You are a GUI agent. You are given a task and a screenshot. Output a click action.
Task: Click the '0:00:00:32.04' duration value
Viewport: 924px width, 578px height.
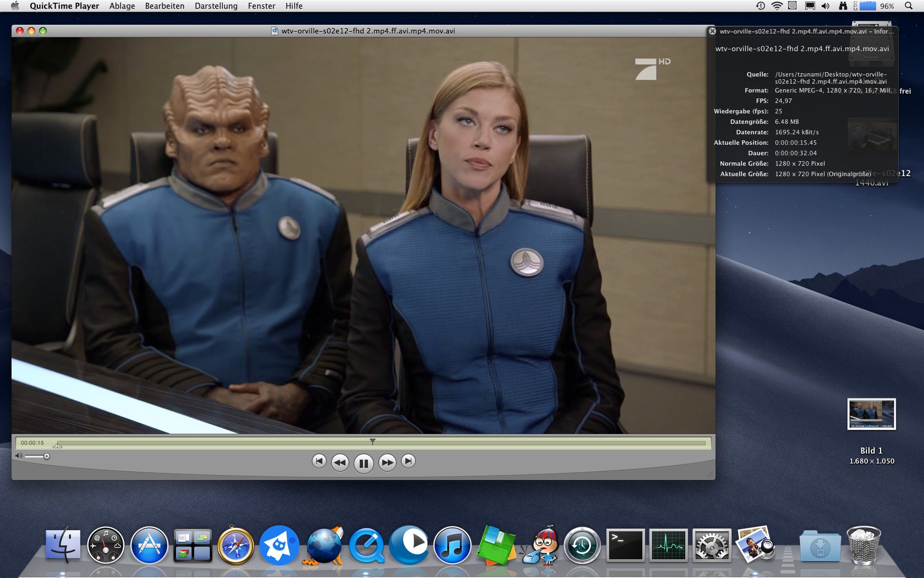tap(796, 153)
